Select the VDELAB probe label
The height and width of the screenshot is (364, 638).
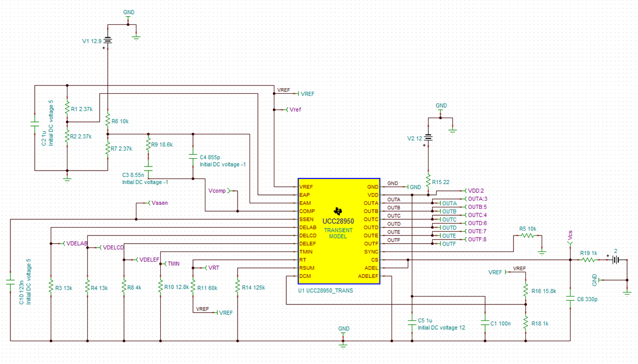77,244
